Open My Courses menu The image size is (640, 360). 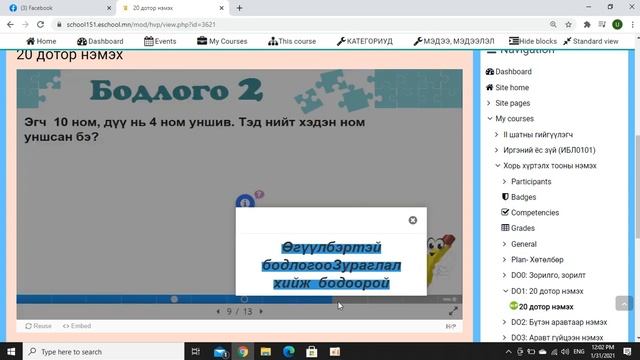[x=222, y=41]
